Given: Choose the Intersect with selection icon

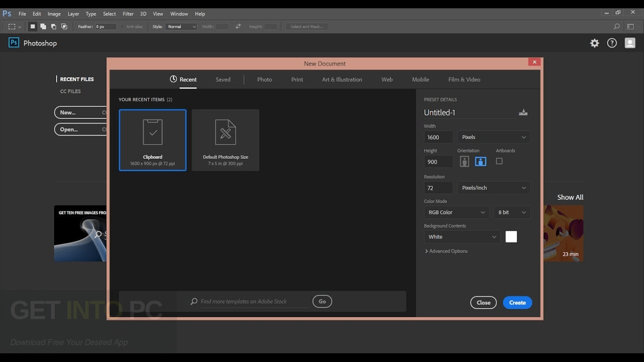Looking at the screenshot, I should tap(64, 26).
